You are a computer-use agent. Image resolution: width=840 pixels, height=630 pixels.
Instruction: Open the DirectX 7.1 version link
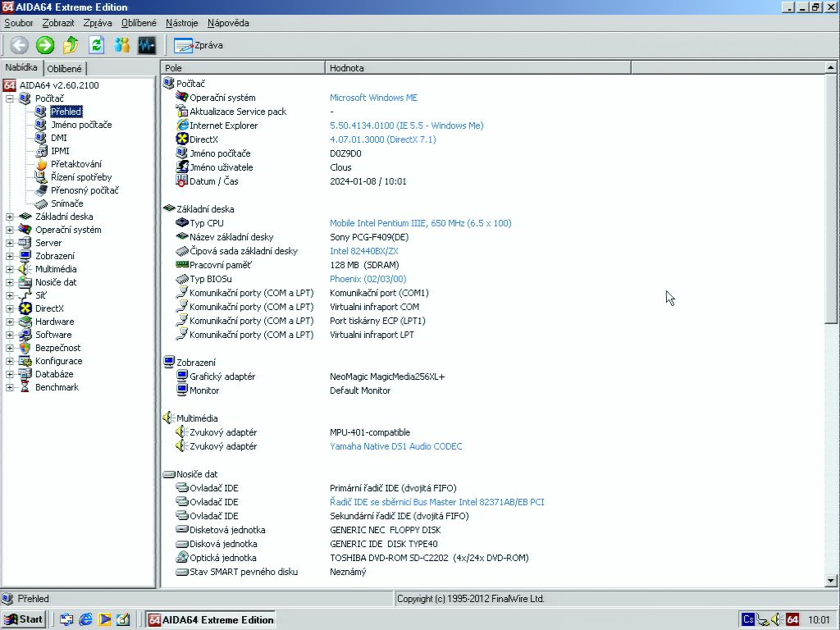point(383,139)
